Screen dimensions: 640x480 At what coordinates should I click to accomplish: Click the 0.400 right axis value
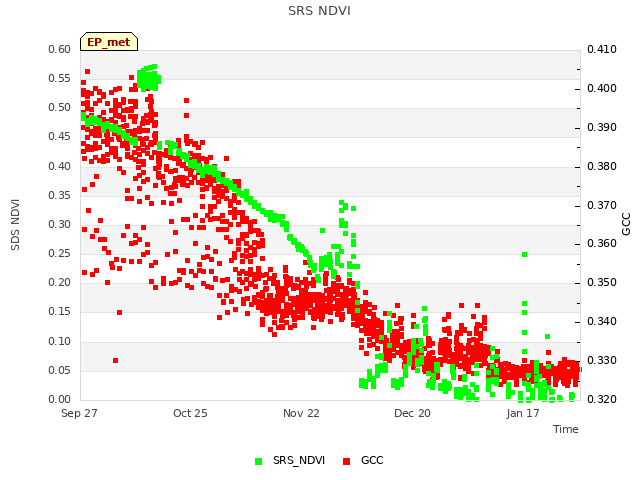click(602, 88)
